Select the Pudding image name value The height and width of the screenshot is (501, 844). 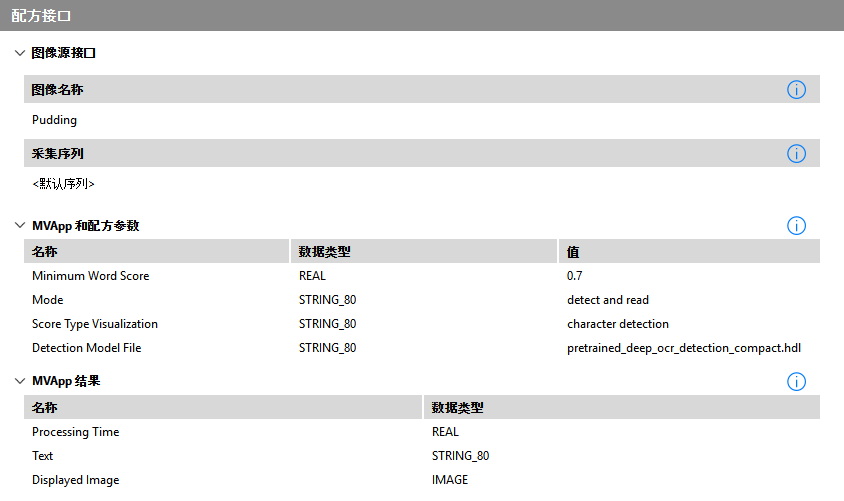54,120
